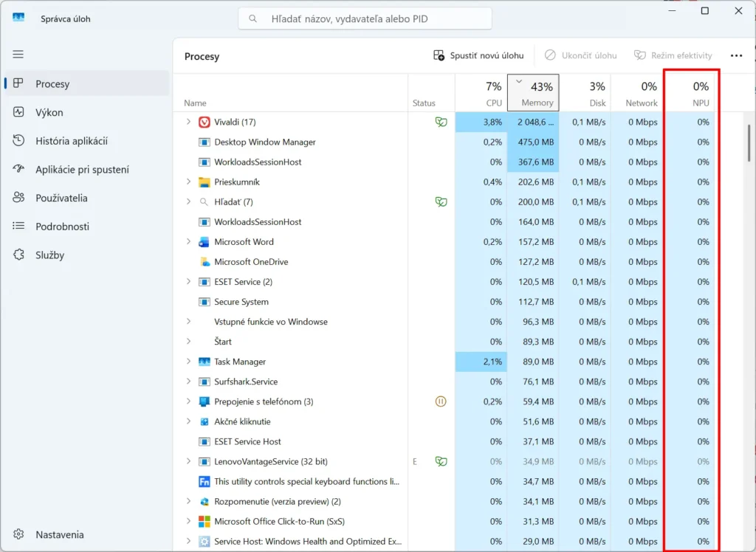
Task: Click the Ukončiť úlohu button
Action: pos(580,55)
